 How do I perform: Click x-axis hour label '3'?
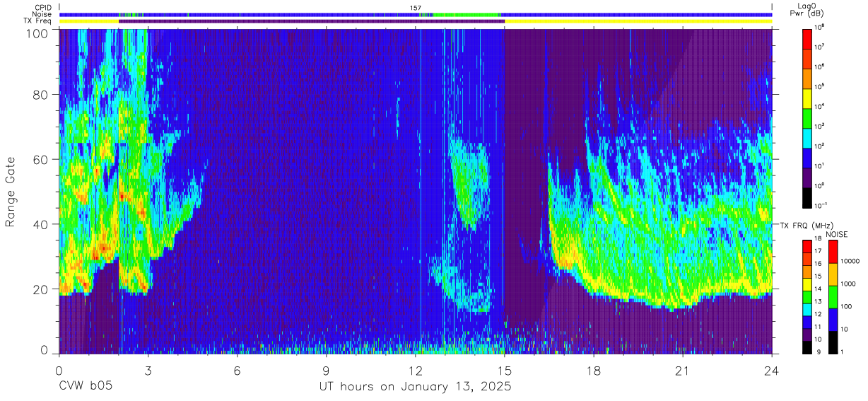pyautogui.click(x=148, y=371)
